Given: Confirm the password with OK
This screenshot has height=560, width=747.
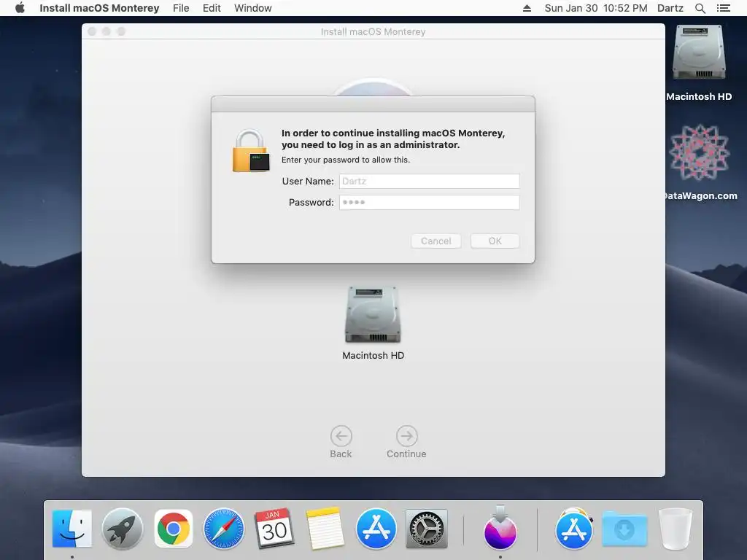Looking at the screenshot, I should [495, 241].
